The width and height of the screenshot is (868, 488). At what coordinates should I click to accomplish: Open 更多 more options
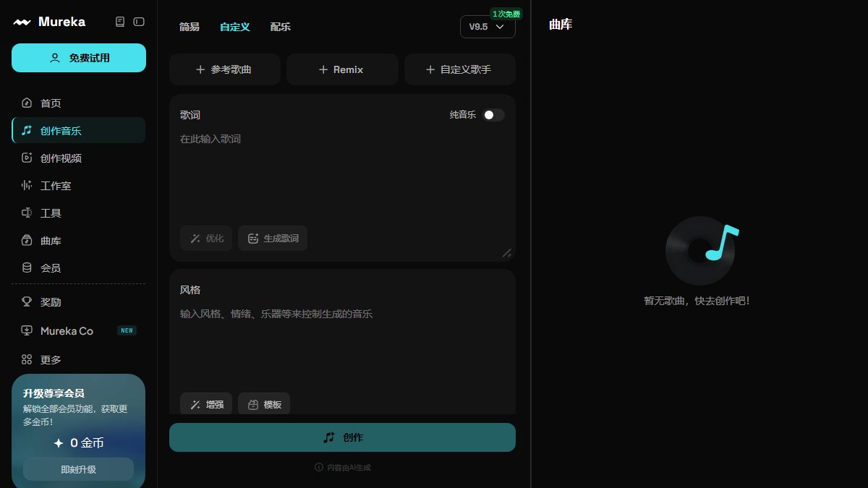[78, 359]
